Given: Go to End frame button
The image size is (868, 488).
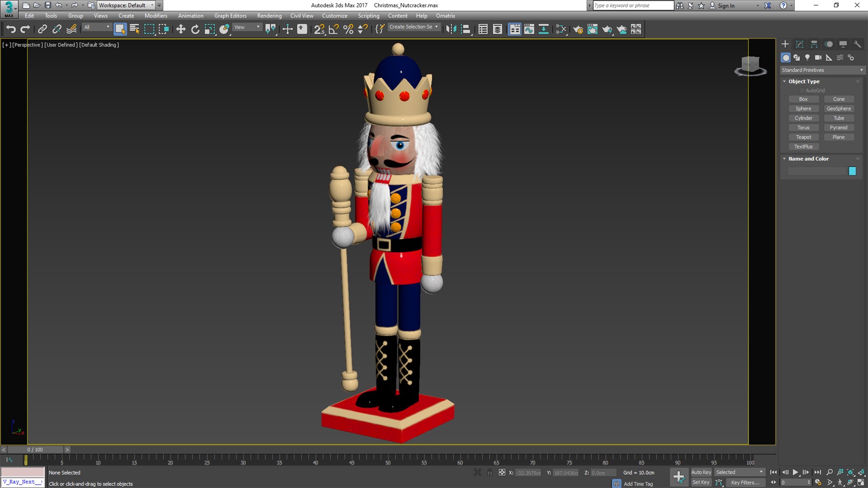Looking at the screenshot, I should (817, 472).
